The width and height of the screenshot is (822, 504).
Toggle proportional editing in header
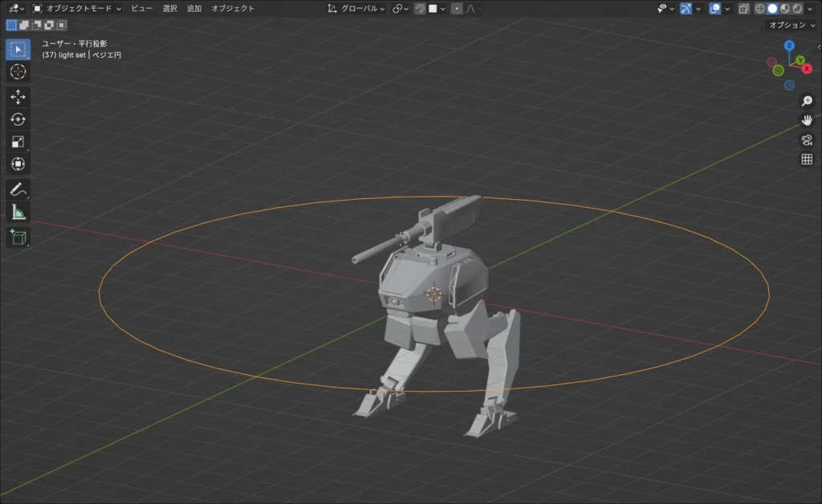point(456,9)
